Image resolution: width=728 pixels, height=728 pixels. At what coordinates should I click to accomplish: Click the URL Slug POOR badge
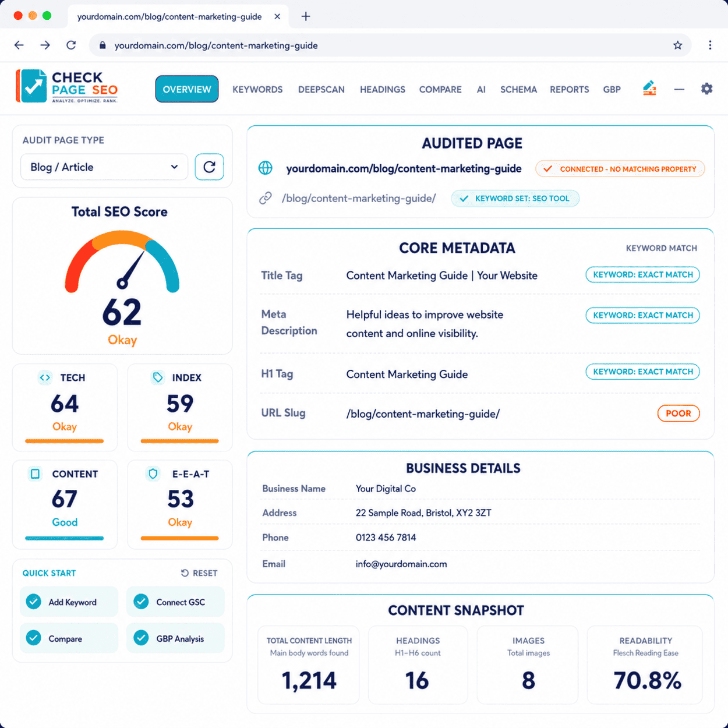coord(678,414)
